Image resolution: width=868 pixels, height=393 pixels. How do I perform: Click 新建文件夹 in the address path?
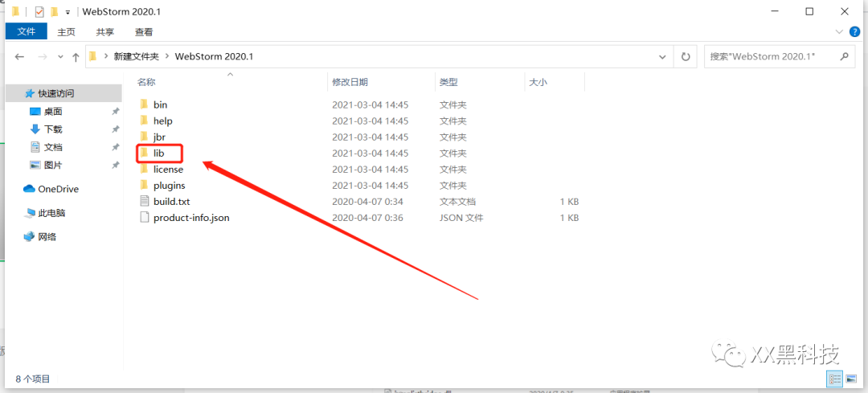pos(136,56)
